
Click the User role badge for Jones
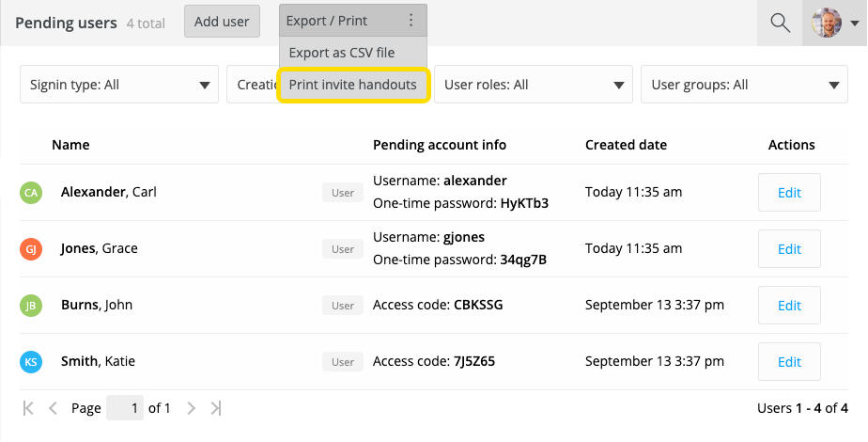[x=343, y=249]
